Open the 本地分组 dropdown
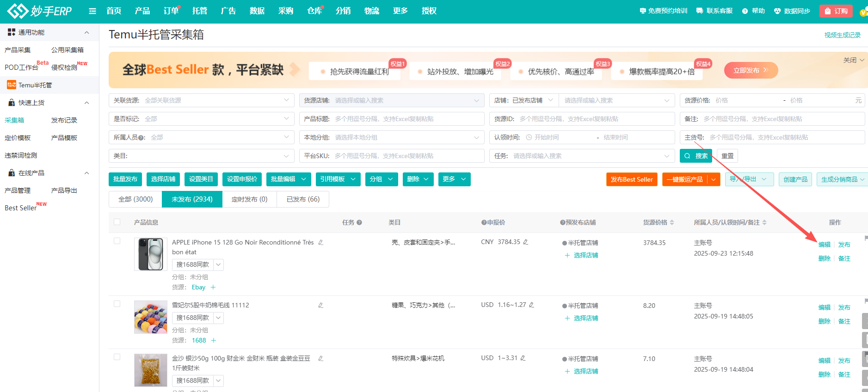 (x=391, y=137)
